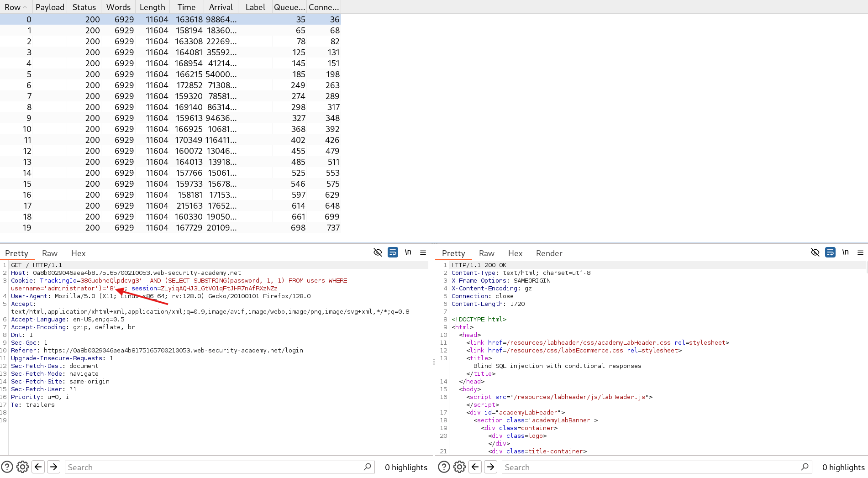Screen dimensions: 868x478
Task: Click Queue value 455 in row 12
Action: [298, 151]
